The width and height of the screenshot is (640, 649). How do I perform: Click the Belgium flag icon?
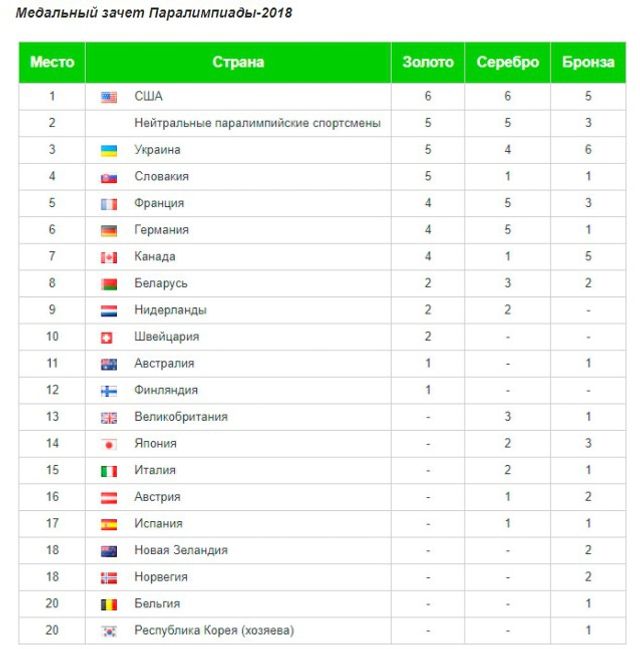pyautogui.click(x=109, y=604)
